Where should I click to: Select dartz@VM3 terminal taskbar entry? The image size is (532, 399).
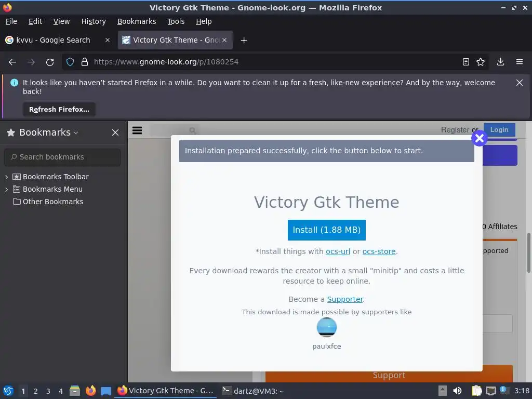[x=253, y=391]
